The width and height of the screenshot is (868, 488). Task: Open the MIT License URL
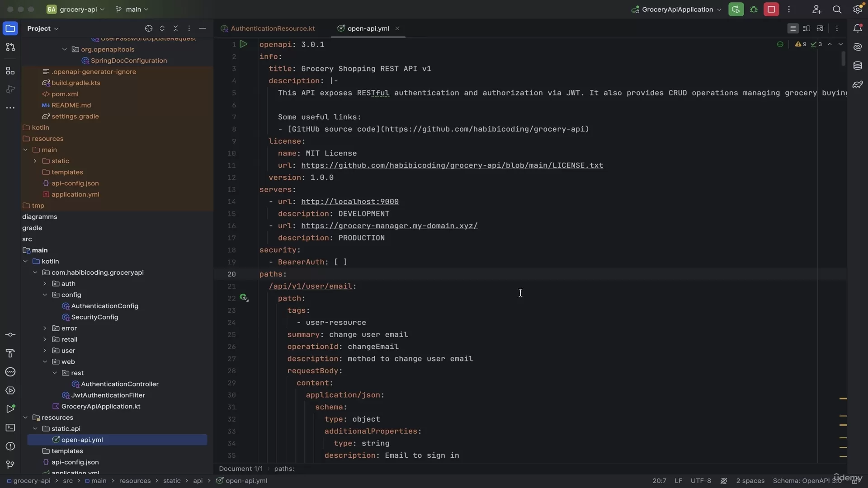tap(452, 165)
